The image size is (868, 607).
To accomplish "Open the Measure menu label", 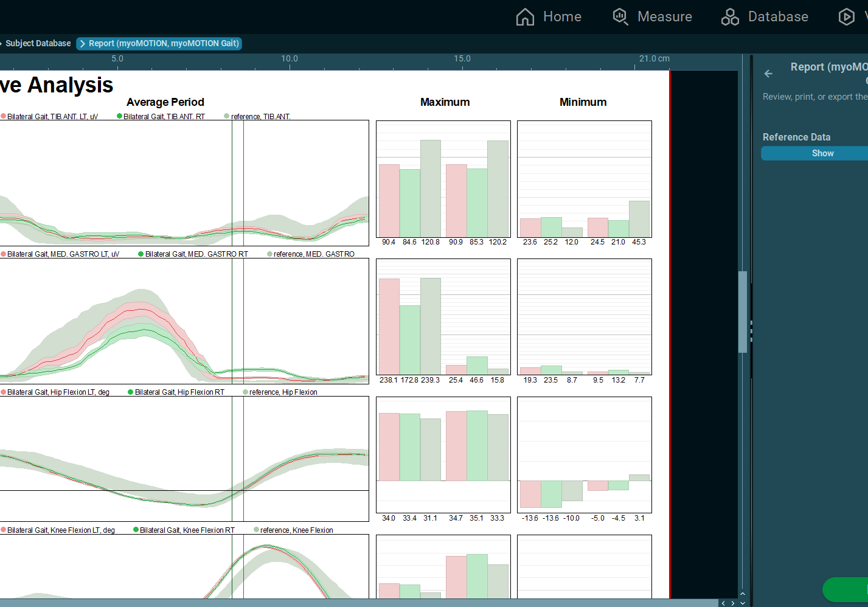I will click(x=664, y=16).
